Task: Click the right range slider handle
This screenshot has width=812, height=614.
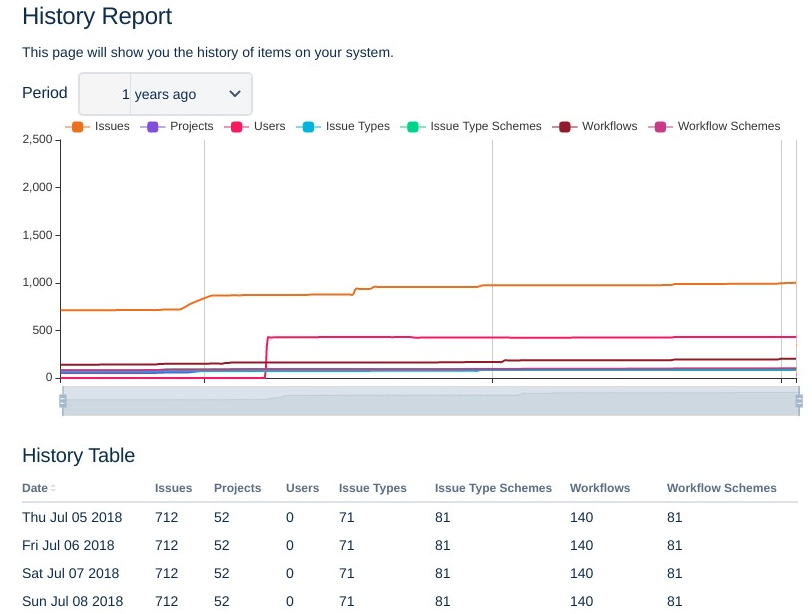Action: coord(799,401)
